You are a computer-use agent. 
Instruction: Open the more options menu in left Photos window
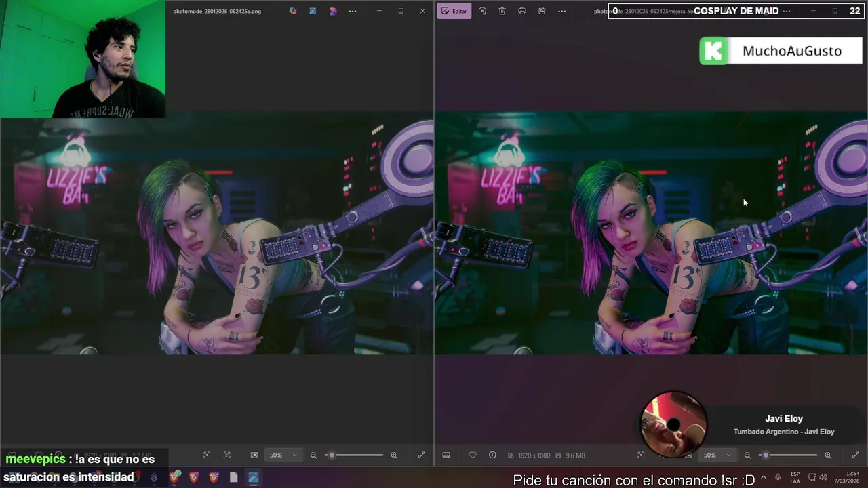353,11
